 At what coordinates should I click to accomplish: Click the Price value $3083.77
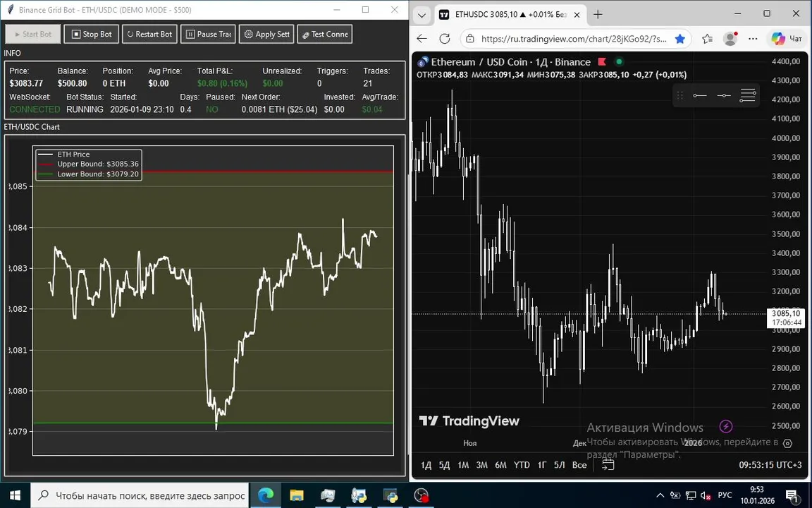pos(26,83)
